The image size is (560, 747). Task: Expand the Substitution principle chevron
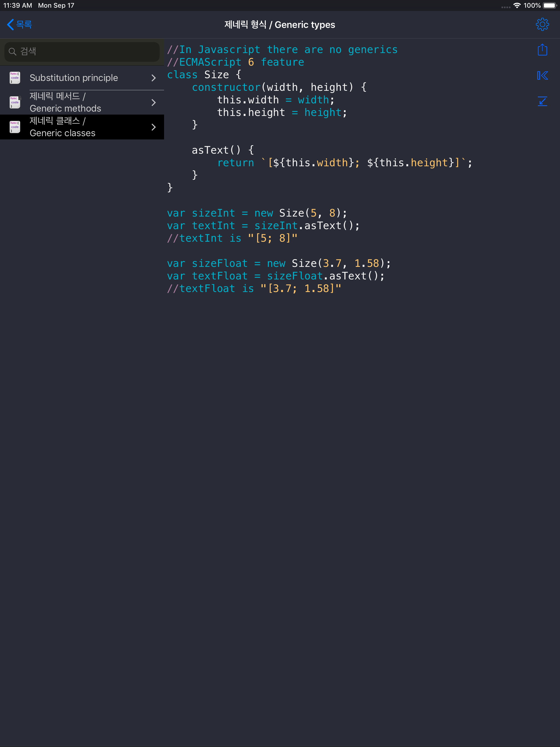click(154, 78)
